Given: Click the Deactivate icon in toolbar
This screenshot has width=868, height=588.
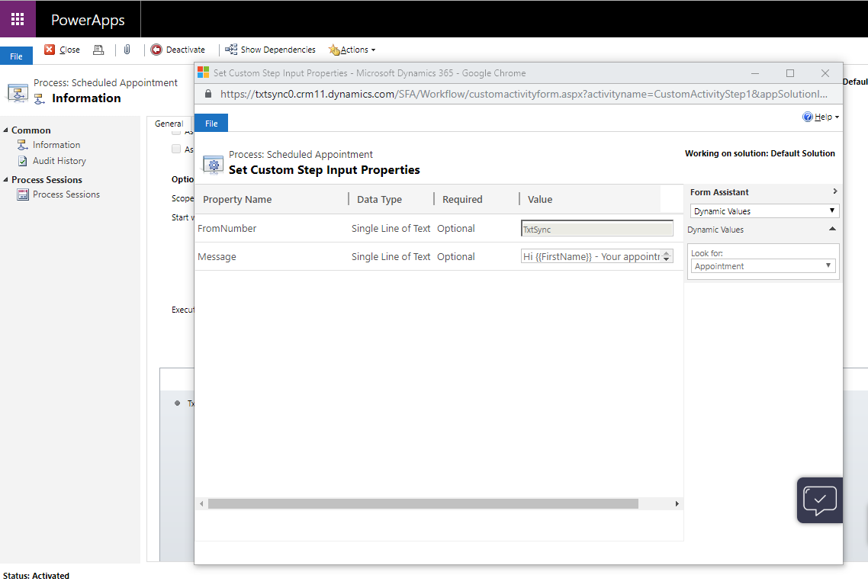Looking at the screenshot, I should [156, 50].
